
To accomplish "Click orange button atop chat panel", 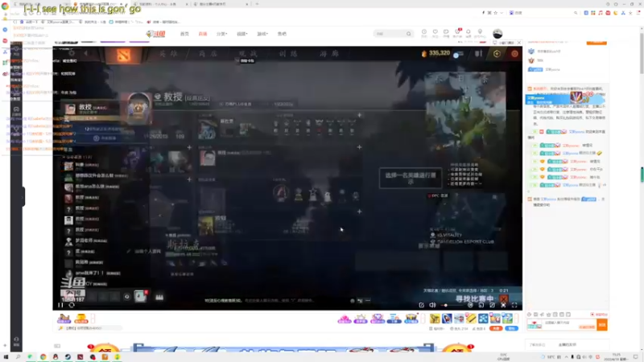I will (597, 42).
